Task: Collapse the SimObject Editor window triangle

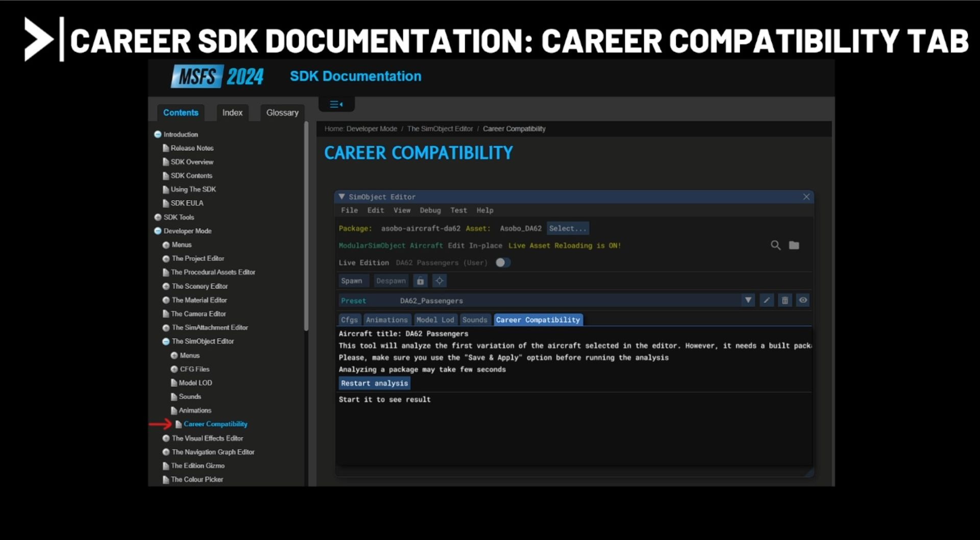Action: [341, 197]
